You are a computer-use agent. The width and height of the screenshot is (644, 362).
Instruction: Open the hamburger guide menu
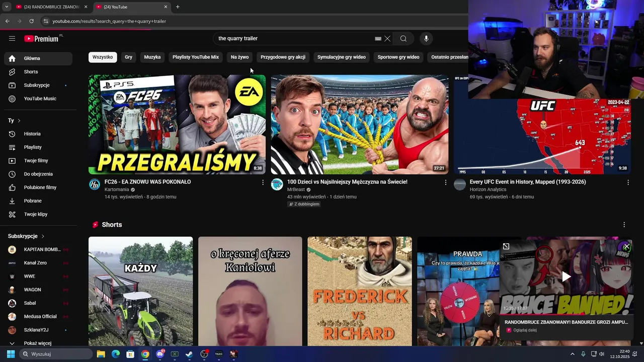pyautogui.click(x=12, y=39)
